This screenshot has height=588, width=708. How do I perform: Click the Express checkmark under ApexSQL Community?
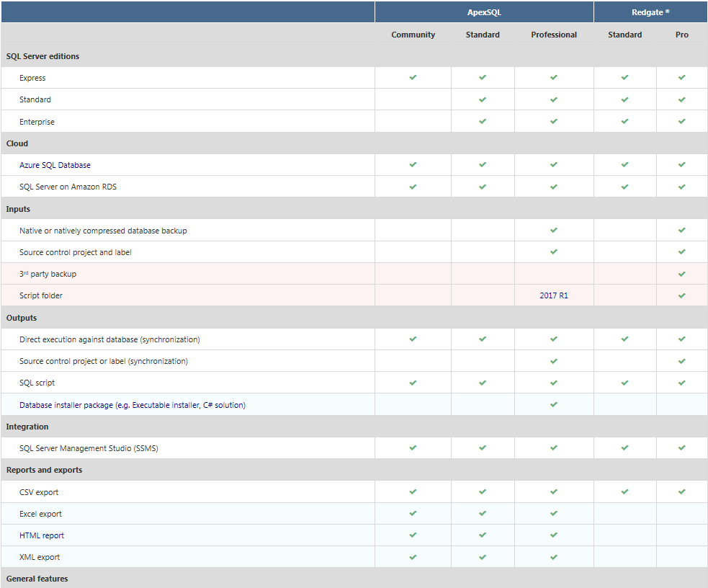coord(413,77)
